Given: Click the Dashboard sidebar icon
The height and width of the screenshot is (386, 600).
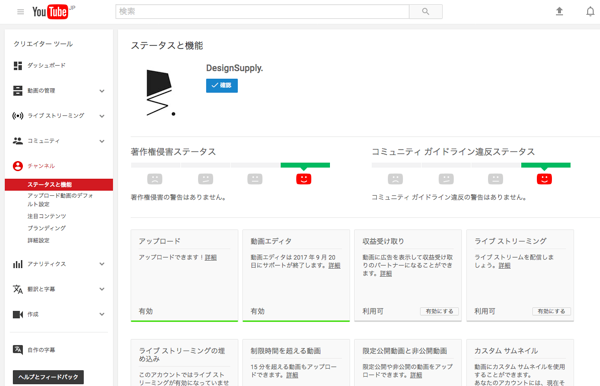Looking at the screenshot, I should click(x=18, y=66).
